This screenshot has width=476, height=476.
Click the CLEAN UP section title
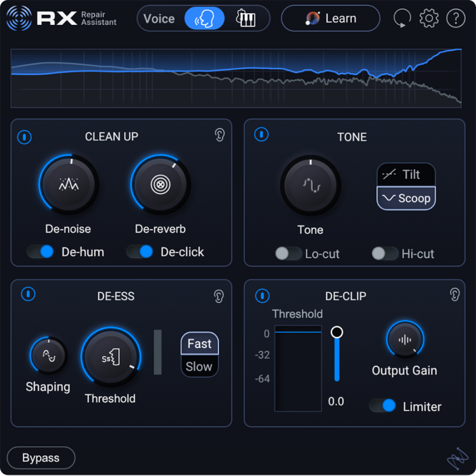pos(111,137)
